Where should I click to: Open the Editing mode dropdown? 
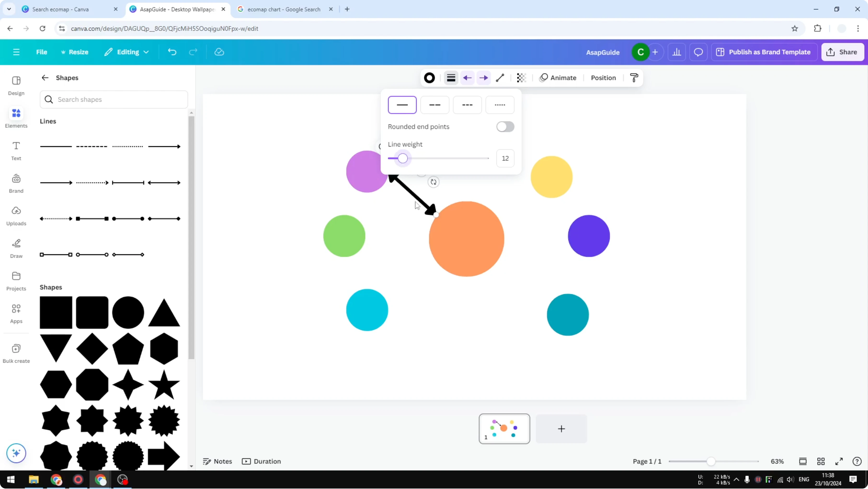click(x=127, y=52)
